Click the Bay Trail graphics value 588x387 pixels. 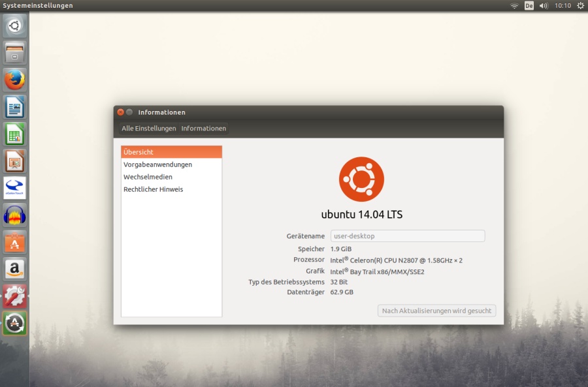[377, 271]
